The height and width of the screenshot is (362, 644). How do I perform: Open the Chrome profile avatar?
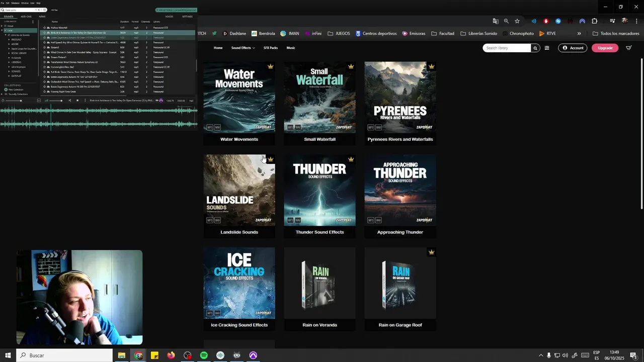click(624, 21)
